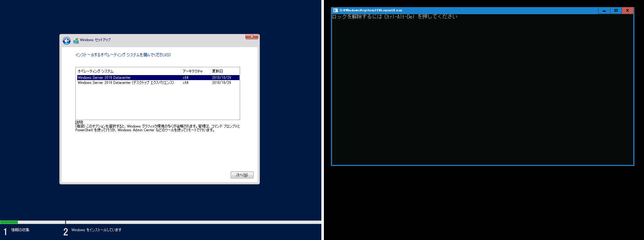Viewport: 644px width, 240px height.
Task: Click the オペレーティング システム column header
Action: click(x=128, y=71)
